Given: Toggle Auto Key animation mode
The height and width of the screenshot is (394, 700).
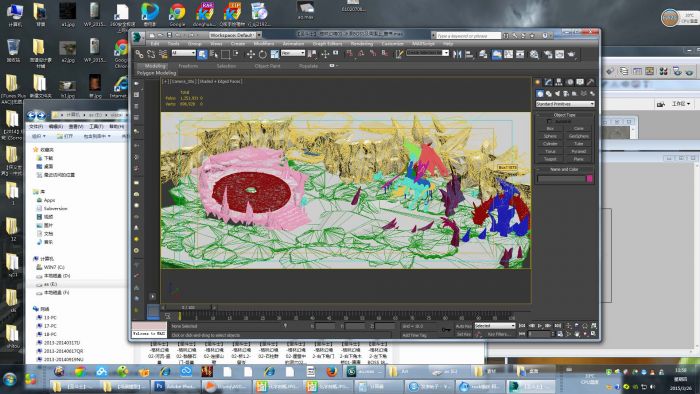Looking at the screenshot, I should click(x=463, y=326).
